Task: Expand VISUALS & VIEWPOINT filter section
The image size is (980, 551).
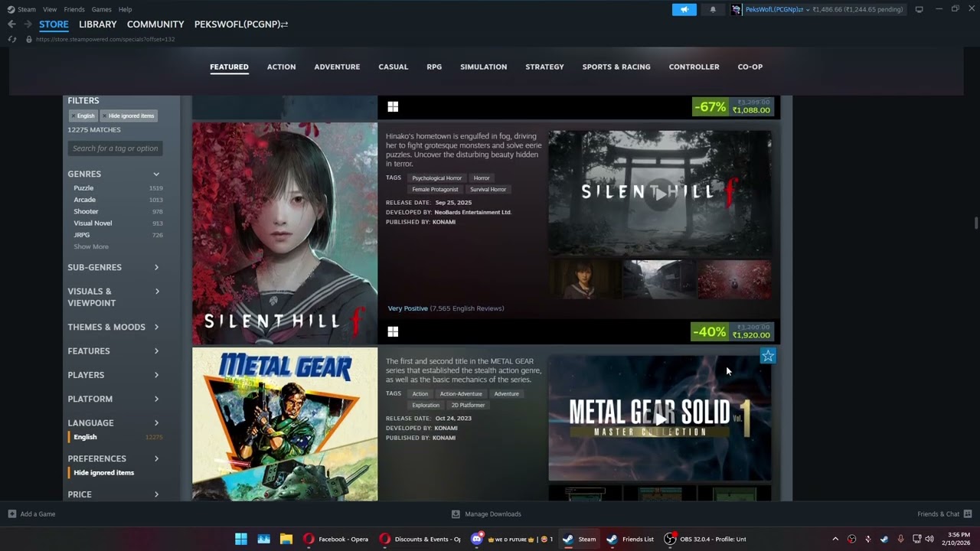Action: click(115, 297)
